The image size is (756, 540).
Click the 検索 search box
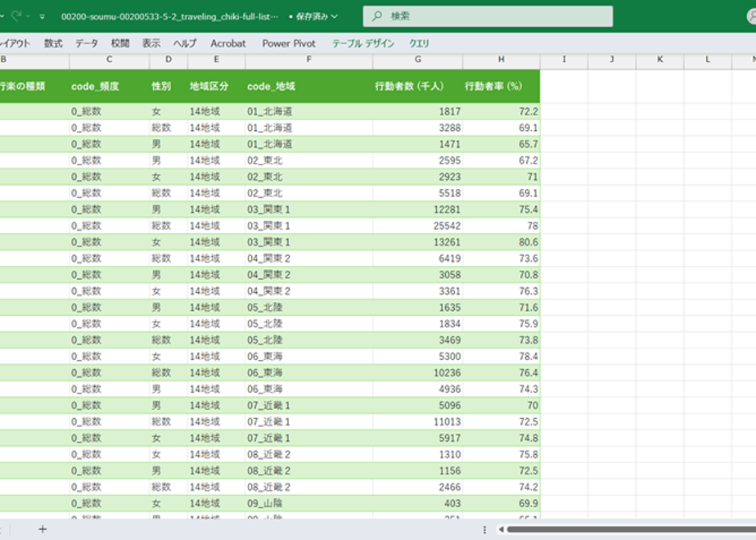pyautogui.click(x=488, y=16)
